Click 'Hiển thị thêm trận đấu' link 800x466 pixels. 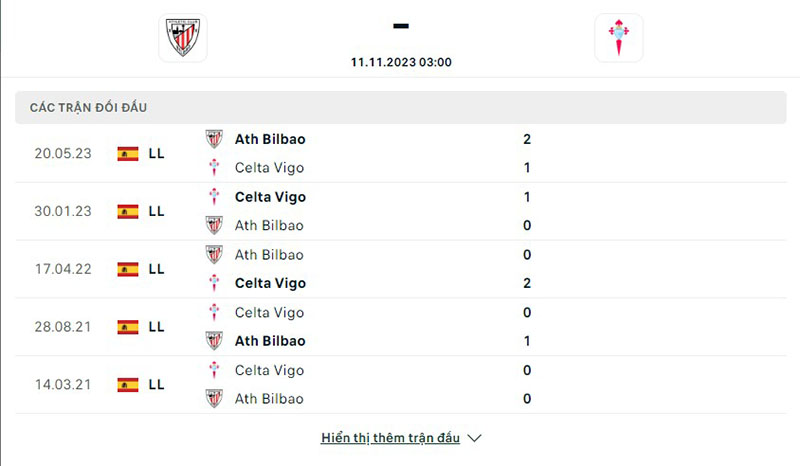point(391,438)
